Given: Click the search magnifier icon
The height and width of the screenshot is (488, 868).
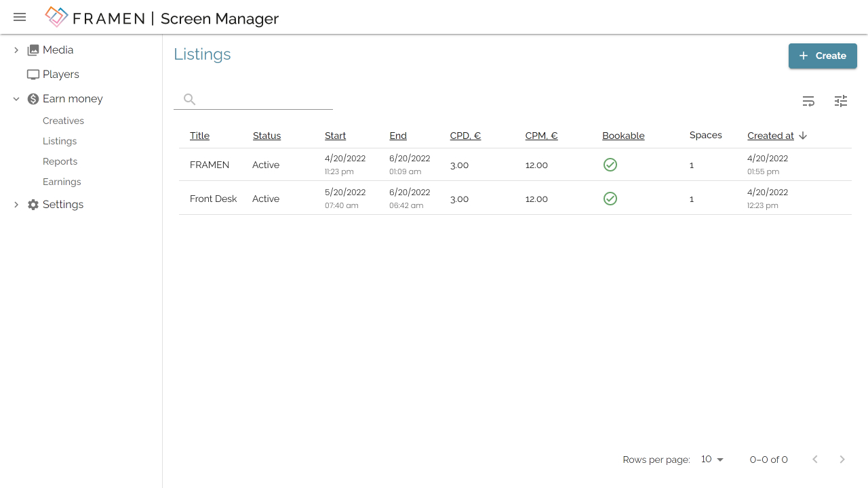Looking at the screenshot, I should tap(190, 100).
